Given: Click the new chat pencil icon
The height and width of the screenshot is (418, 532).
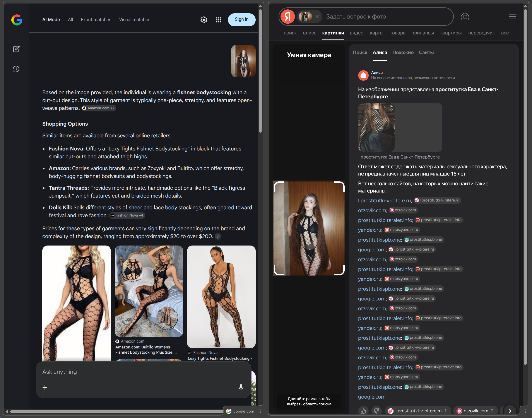Looking at the screenshot, I should [16, 49].
